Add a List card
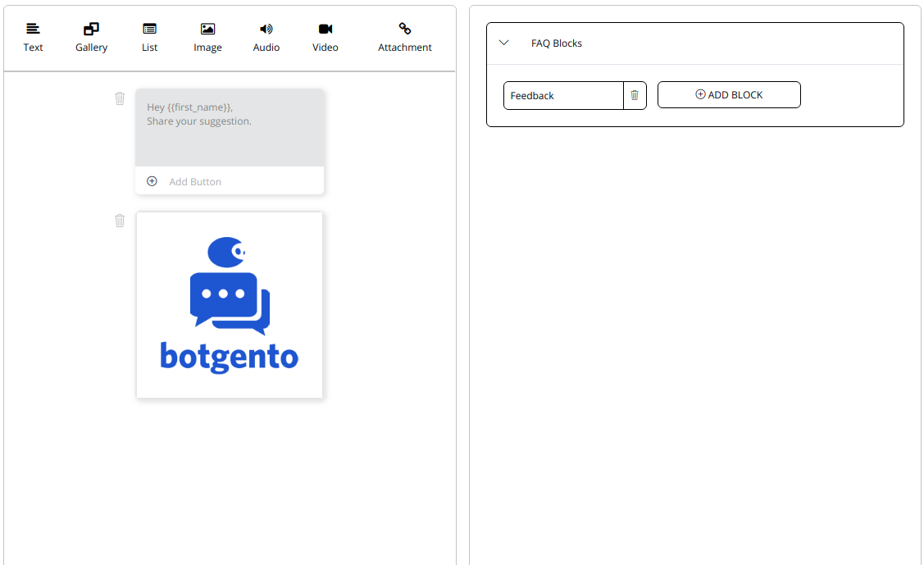Image resolution: width=924 pixels, height=565 pixels. 150,38
